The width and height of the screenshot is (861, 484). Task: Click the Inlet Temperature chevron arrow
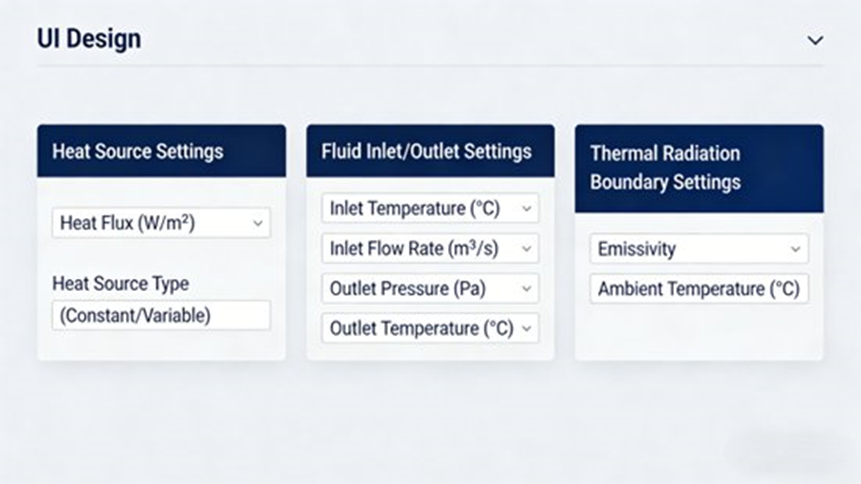[x=526, y=210]
